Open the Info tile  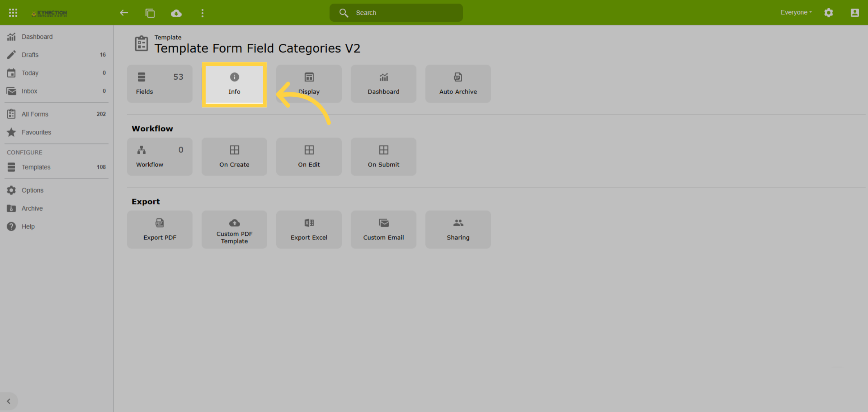tap(234, 85)
